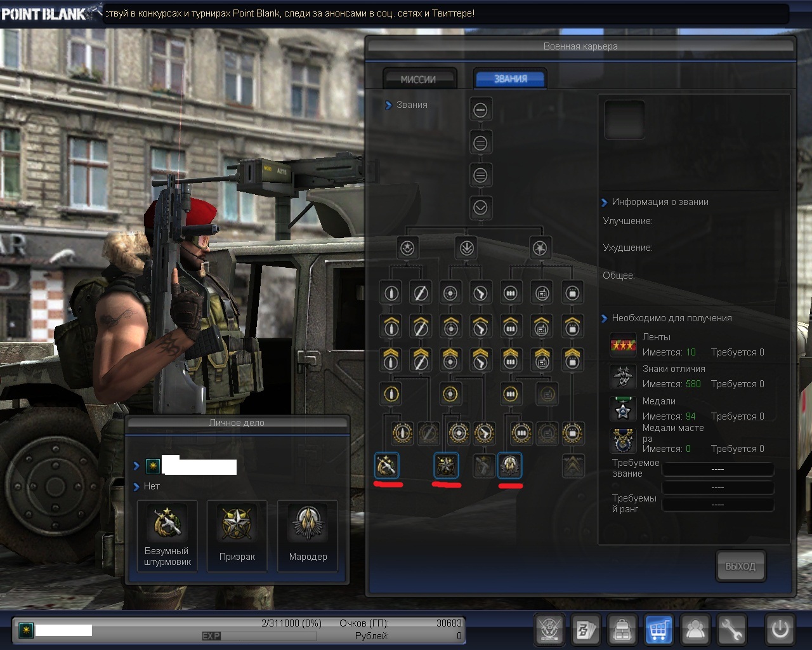The height and width of the screenshot is (650, 812).
Task: Click the Очков (ГП) value 30683
Action: (449, 623)
